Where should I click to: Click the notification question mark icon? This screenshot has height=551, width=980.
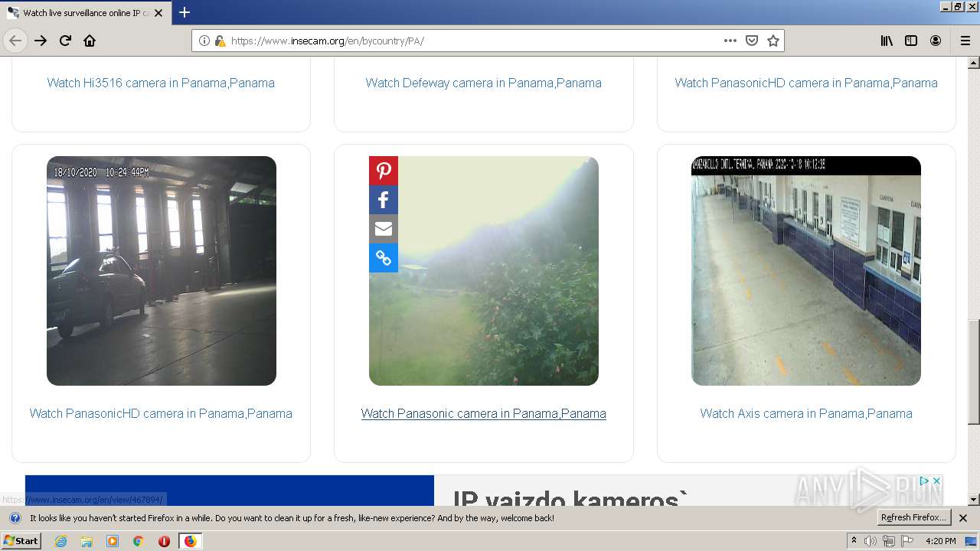point(15,518)
